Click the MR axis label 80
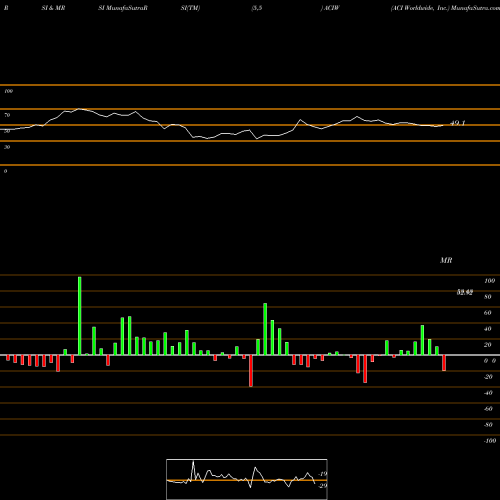The height and width of the screenshot is (500, 500). coord(488,297)
